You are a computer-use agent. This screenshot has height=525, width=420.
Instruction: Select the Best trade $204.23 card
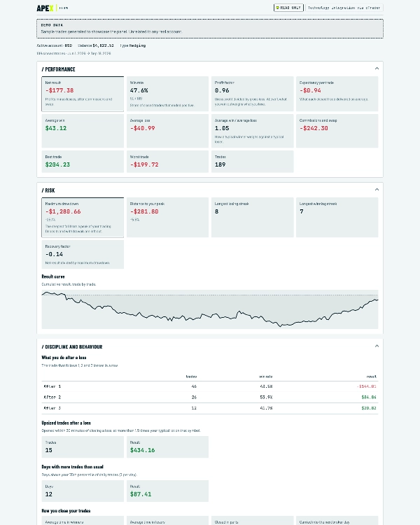[83, 162]
